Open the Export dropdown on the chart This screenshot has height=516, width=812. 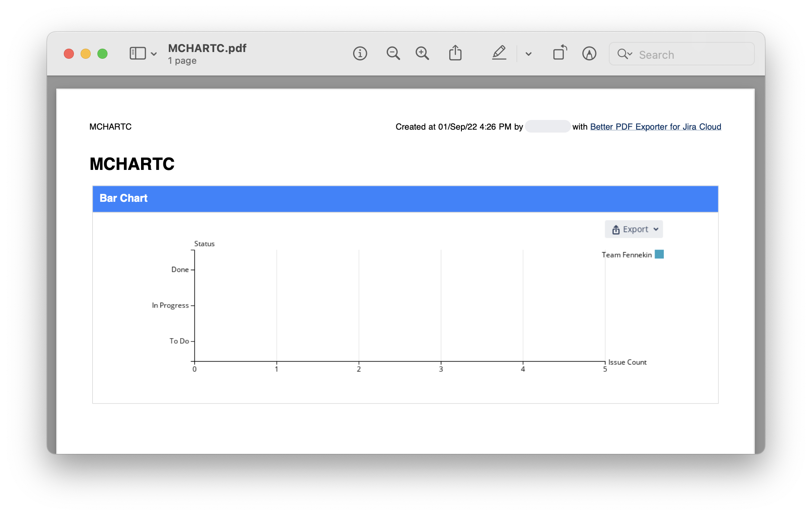656,229
